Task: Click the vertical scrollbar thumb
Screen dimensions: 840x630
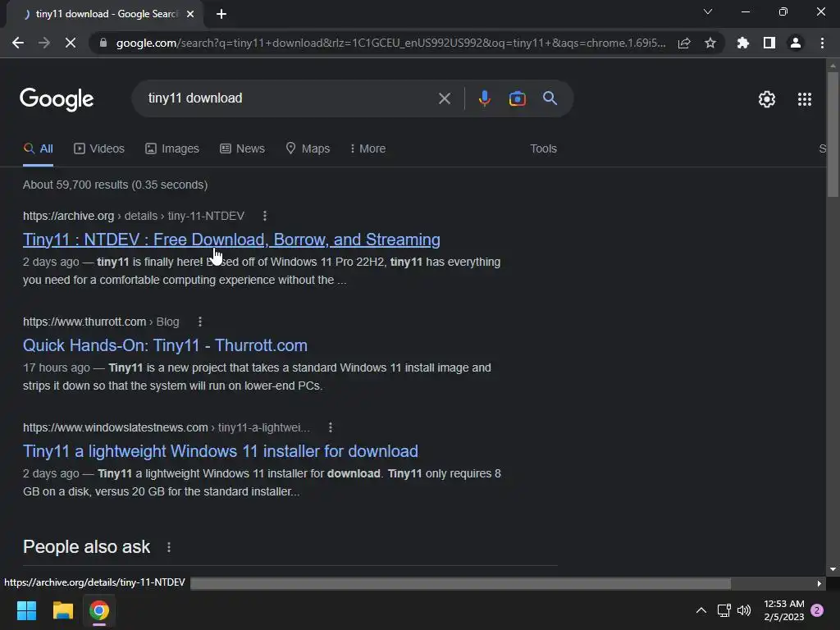Action: pos(833,134)
